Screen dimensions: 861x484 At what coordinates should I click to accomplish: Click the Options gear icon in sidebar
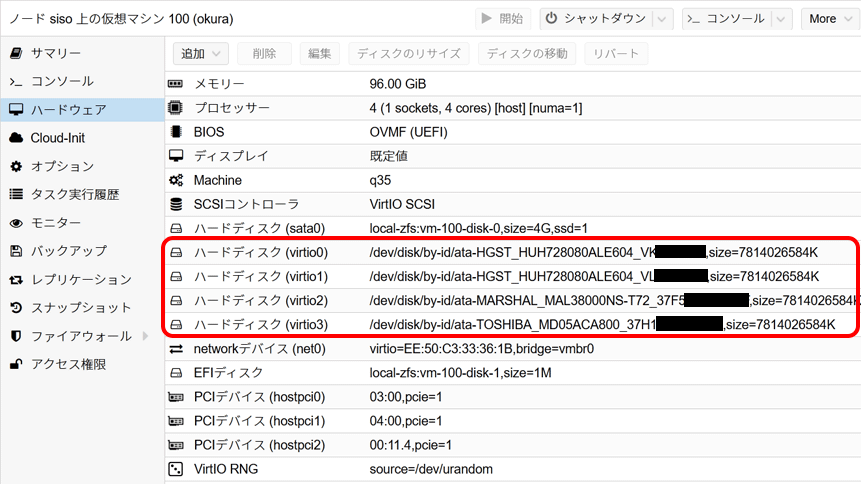pyautogui.click(x=16, y=166)
